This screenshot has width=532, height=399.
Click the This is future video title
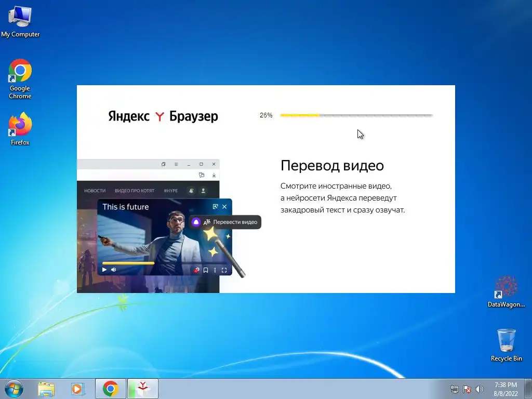pos(126,207)
